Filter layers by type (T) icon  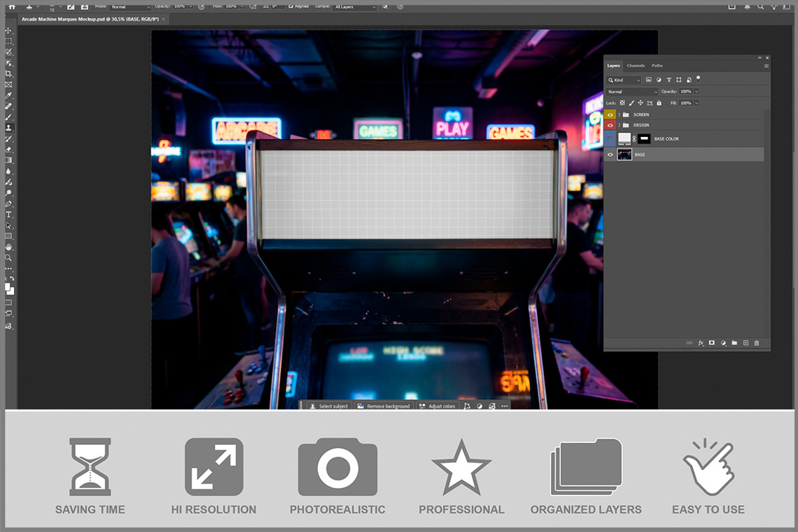(669, 80)
